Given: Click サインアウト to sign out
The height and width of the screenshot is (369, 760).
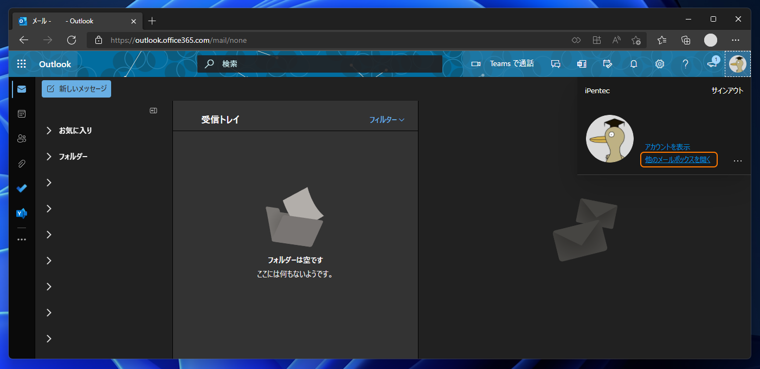Looking at the screenshot, I should point(727,91).
